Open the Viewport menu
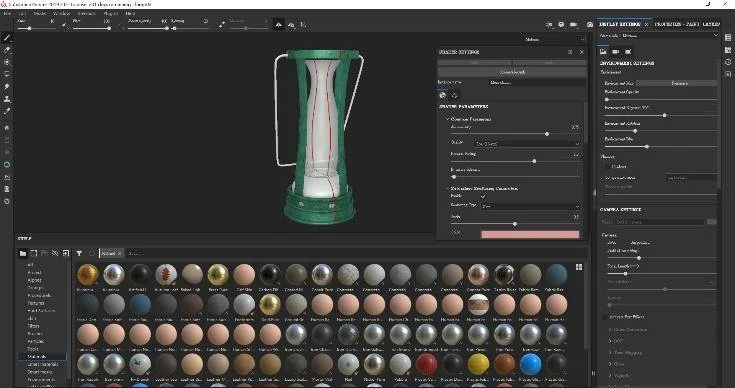The height and width of the screenshot is (388, 735). click(x=86, y=14)
